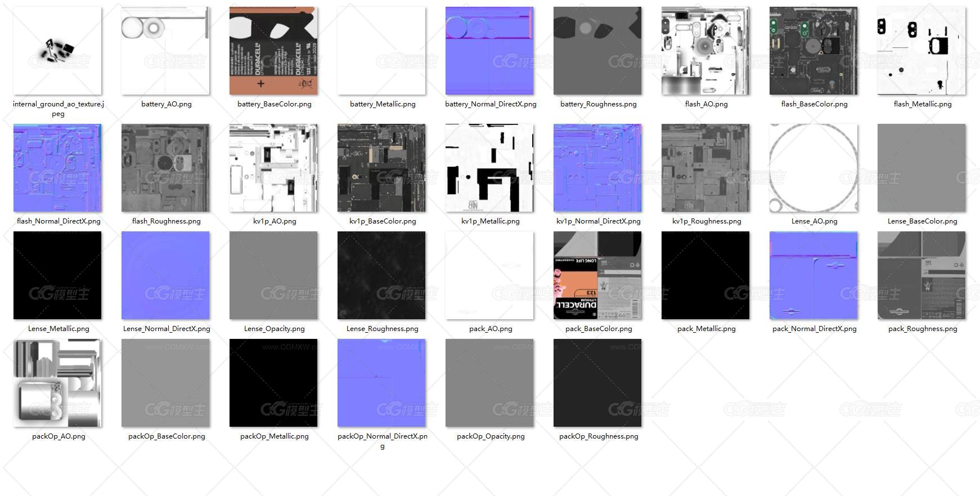The height and width of the screenshot is (496, 980).
Task: Select kv1p_Roughness.png thumbnail
Action: [x=705, y=168]
